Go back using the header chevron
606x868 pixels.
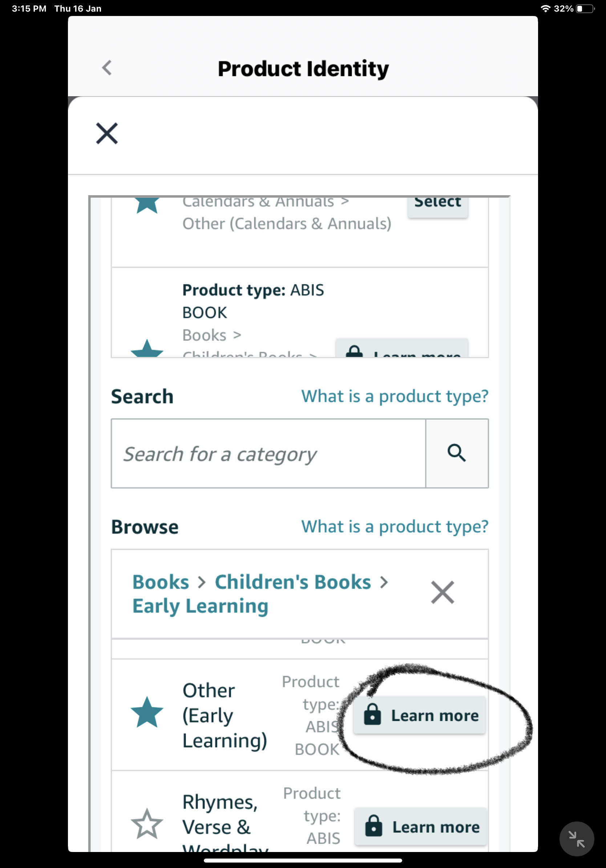107,68
